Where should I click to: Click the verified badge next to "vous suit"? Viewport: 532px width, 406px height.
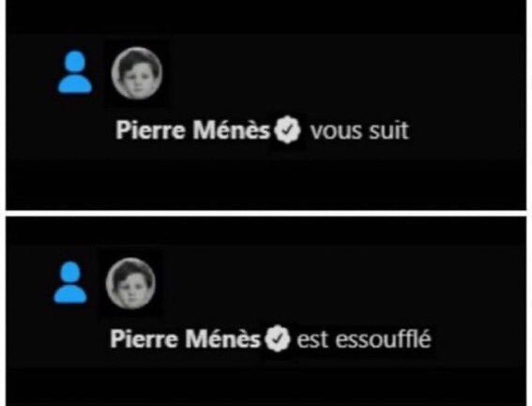(287, 129)
